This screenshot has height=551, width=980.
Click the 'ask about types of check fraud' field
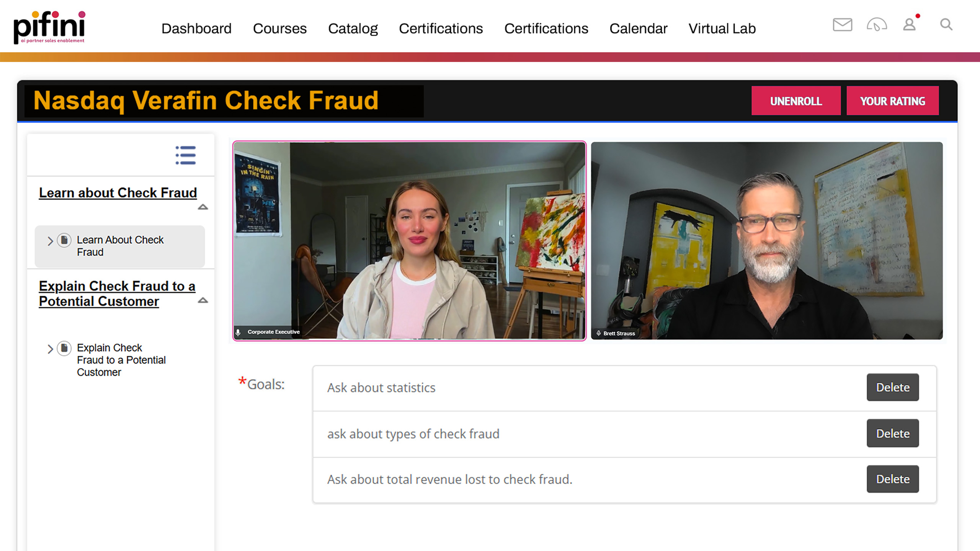point(574,434)
